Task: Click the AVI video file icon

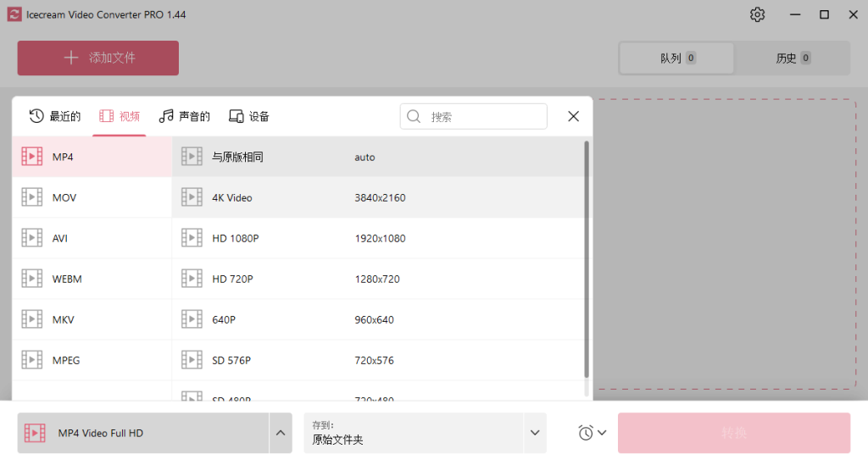Action: click(32, 238)
